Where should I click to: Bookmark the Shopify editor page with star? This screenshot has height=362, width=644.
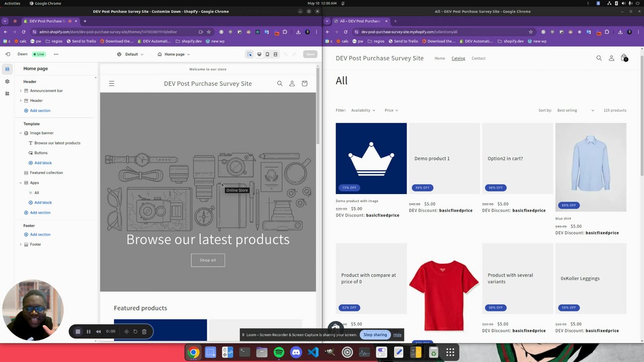click(209, 32)
